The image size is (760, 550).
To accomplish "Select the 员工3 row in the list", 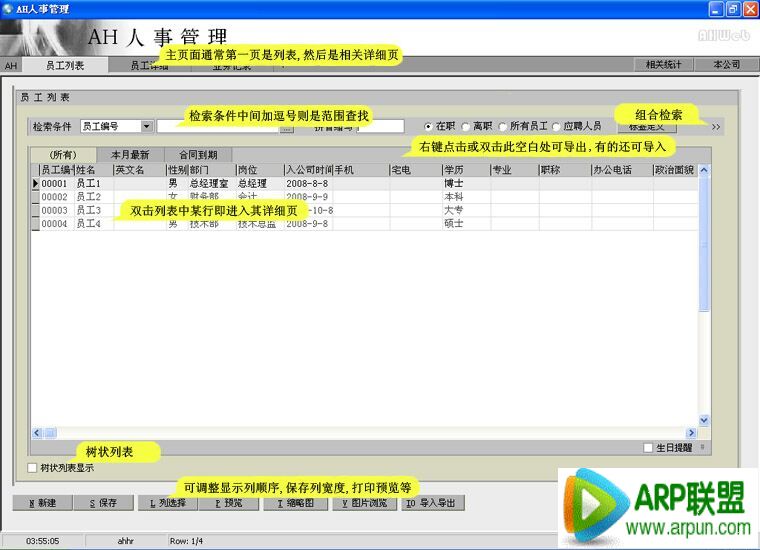I will click(x=89, y=211).
